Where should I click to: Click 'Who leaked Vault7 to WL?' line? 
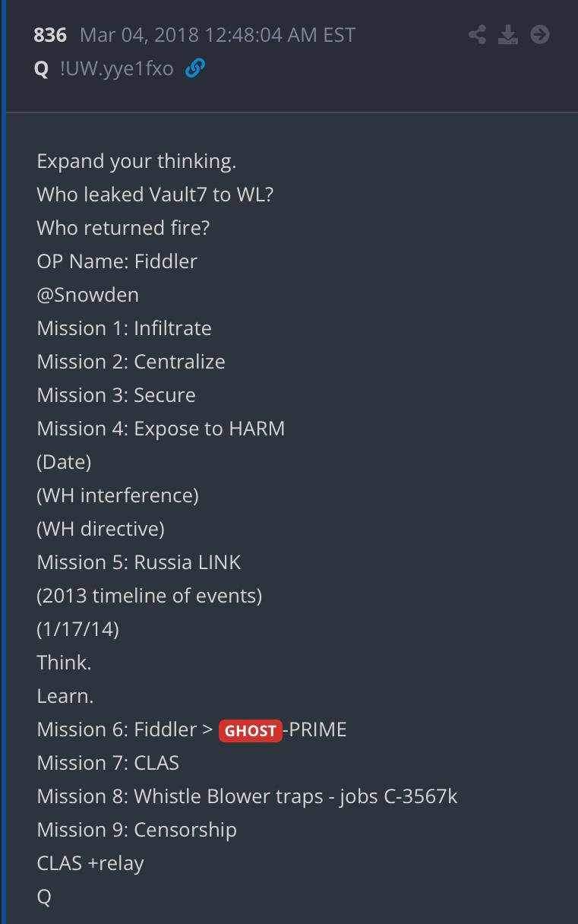coord(155,195)
